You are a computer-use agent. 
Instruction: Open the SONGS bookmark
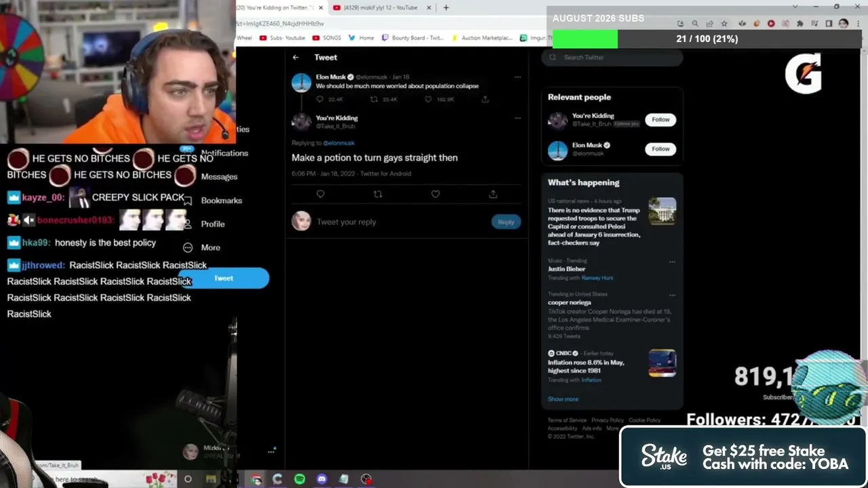[x=326, y=38]
